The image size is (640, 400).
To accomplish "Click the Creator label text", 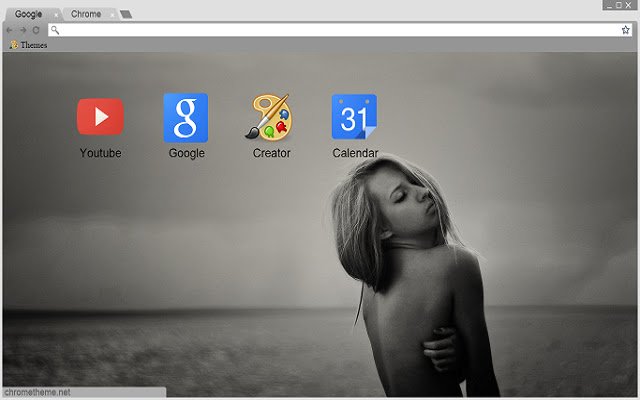I will click(x=271, y=153).
